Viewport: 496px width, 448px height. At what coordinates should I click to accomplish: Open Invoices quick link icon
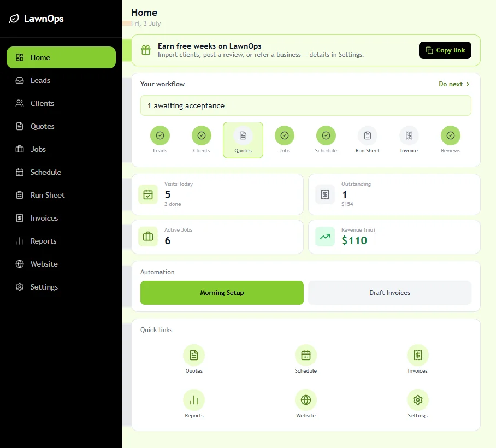417,355
